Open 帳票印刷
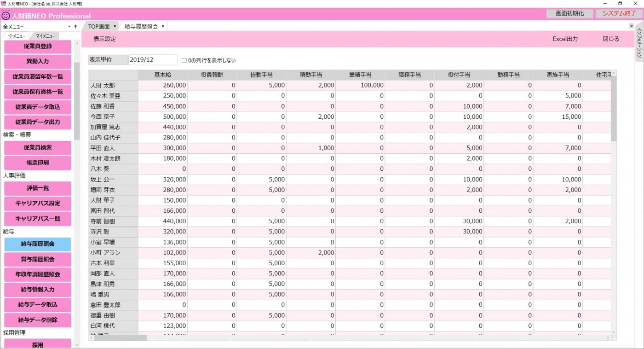644x349 pixels. tap(38, 163)
